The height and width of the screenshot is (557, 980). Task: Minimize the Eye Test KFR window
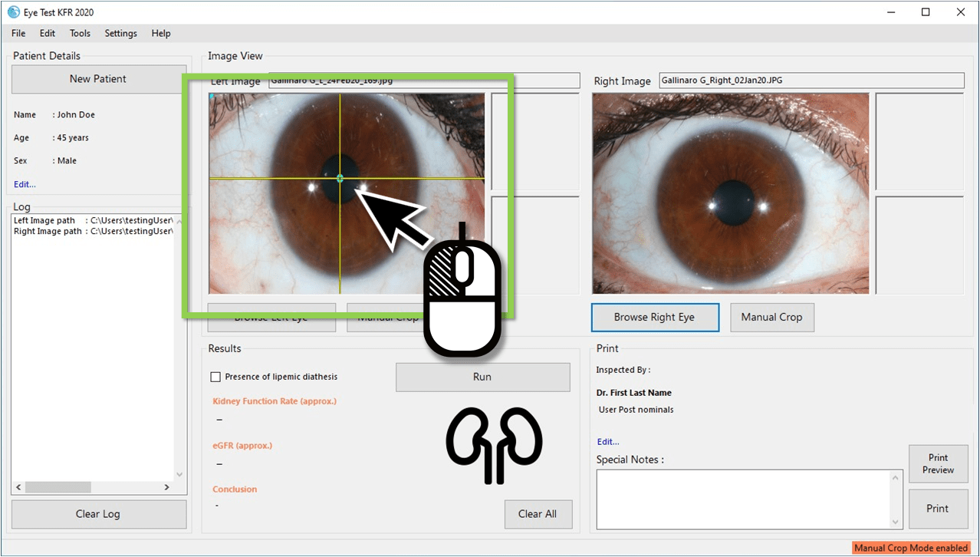[x=891, y=12]
